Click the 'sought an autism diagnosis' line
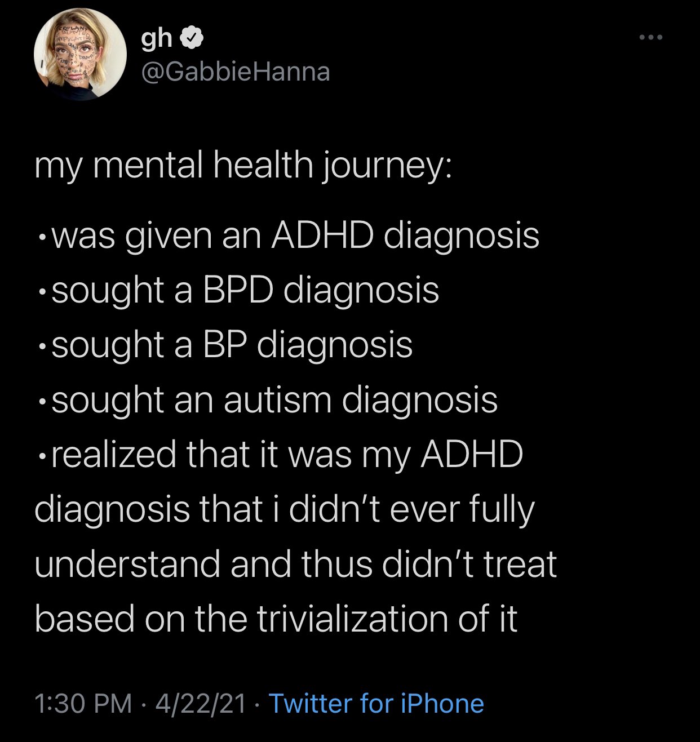 pyautogui.click(x=266, y=399)
